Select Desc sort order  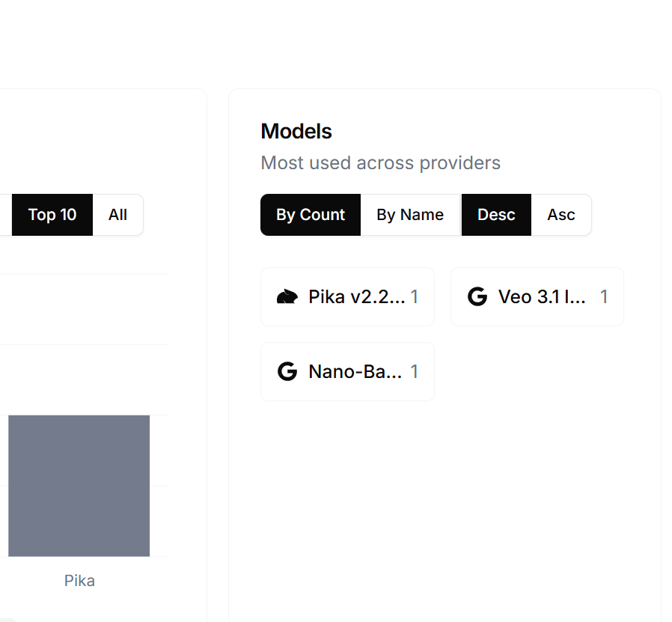click(496, 215)
